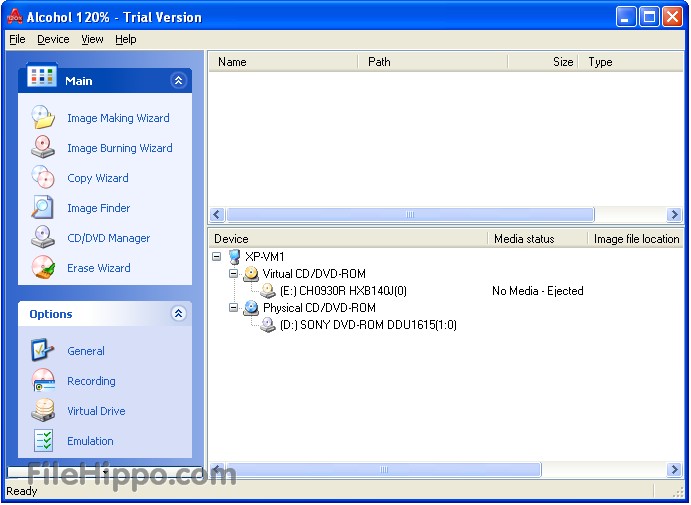Sort image list by Size column
Viewport: 691px width, 505px height.
pyautogui.click(x=542, y=62)
